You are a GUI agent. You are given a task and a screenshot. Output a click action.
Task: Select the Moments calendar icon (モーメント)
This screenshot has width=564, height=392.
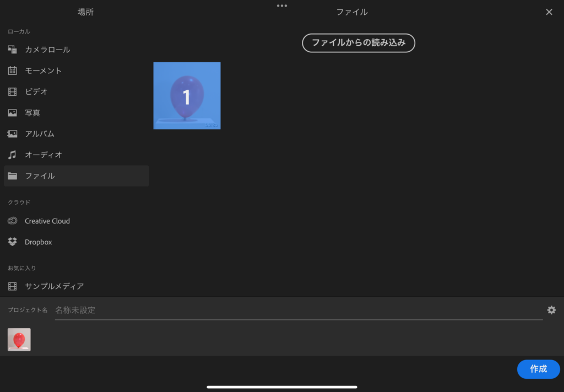pyautogui.click(x=12, y=70)
